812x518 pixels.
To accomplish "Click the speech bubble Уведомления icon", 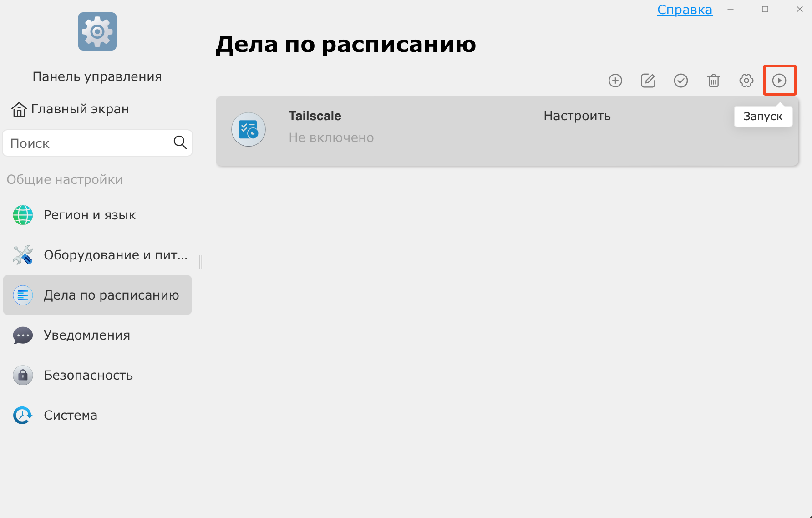I will pos(23,335).
